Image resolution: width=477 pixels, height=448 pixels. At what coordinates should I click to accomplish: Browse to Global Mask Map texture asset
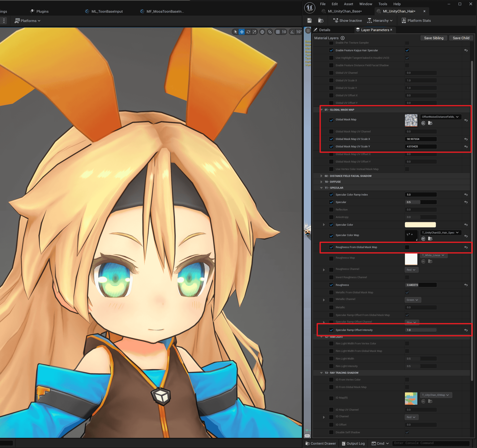click(430, 123)
